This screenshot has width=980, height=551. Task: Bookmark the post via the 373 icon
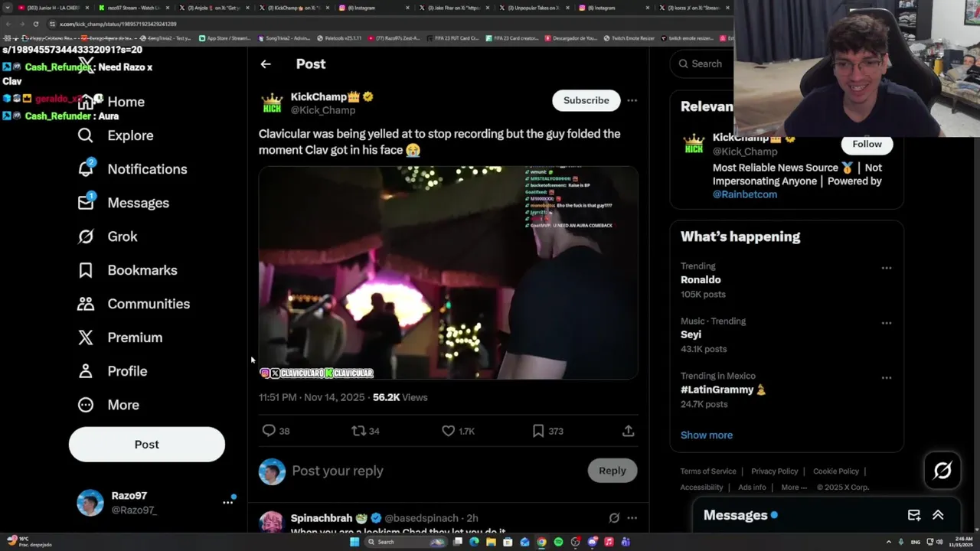click(538, 431)
